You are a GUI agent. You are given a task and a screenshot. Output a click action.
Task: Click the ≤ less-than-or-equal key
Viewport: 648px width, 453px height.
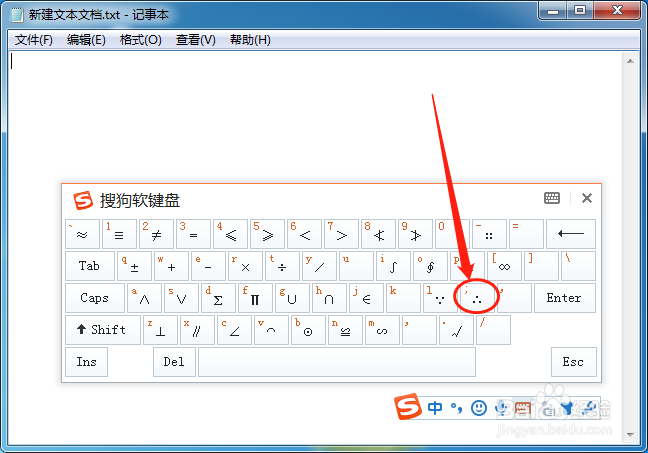230,234
